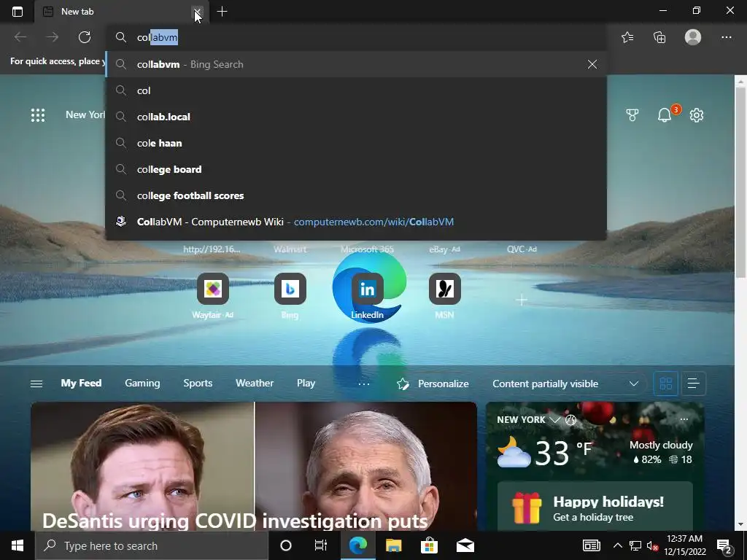This screenshot has width=747, height=560.
Task: Switch to the Sports tab
Action: tap(198, 383)
